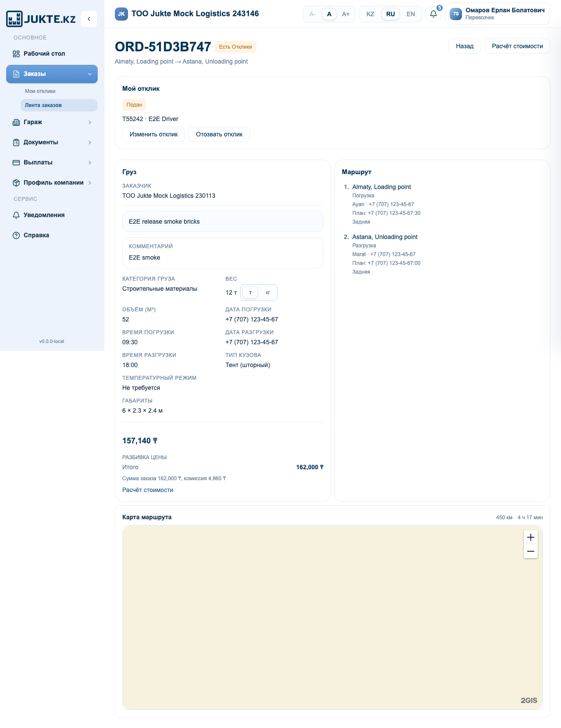
Task: Click the user avatar with 70
Action: point(456,14)
